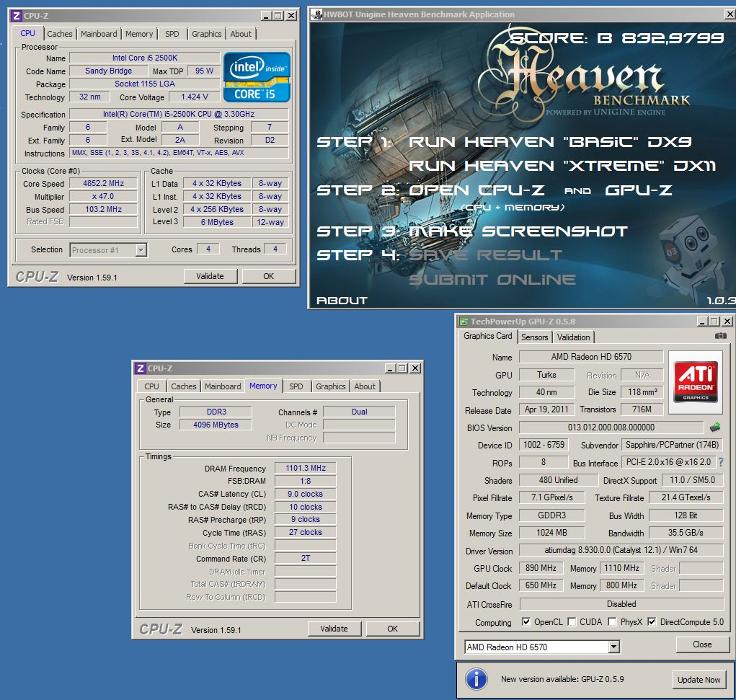Viewport: 736px width, 700px height.
Task: Open Caches tab in CPU-Z memory window
Action: (x=184, y=386)
